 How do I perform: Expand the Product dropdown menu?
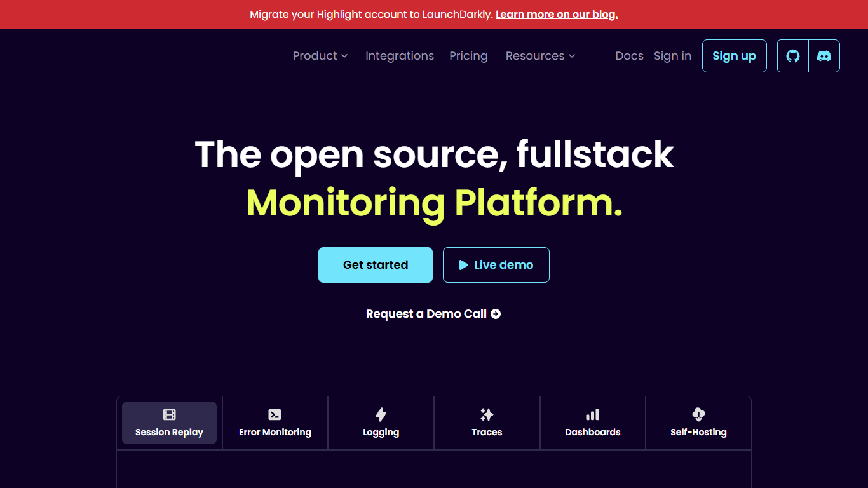click(320, 56)
